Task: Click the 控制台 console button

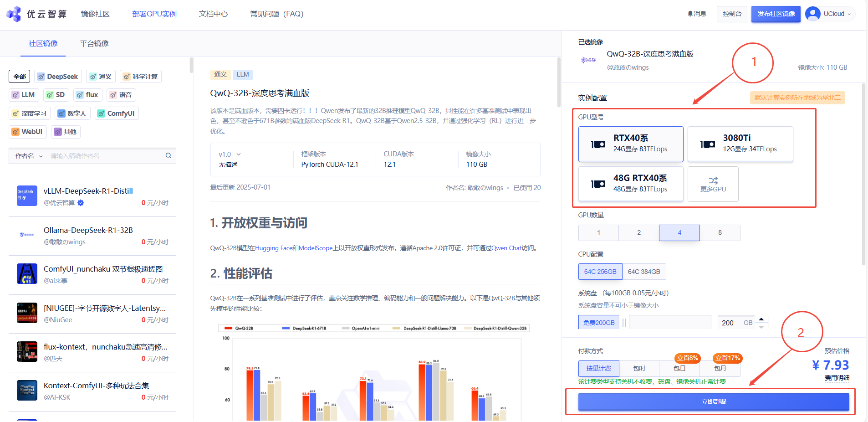Action: click(732, 14)
